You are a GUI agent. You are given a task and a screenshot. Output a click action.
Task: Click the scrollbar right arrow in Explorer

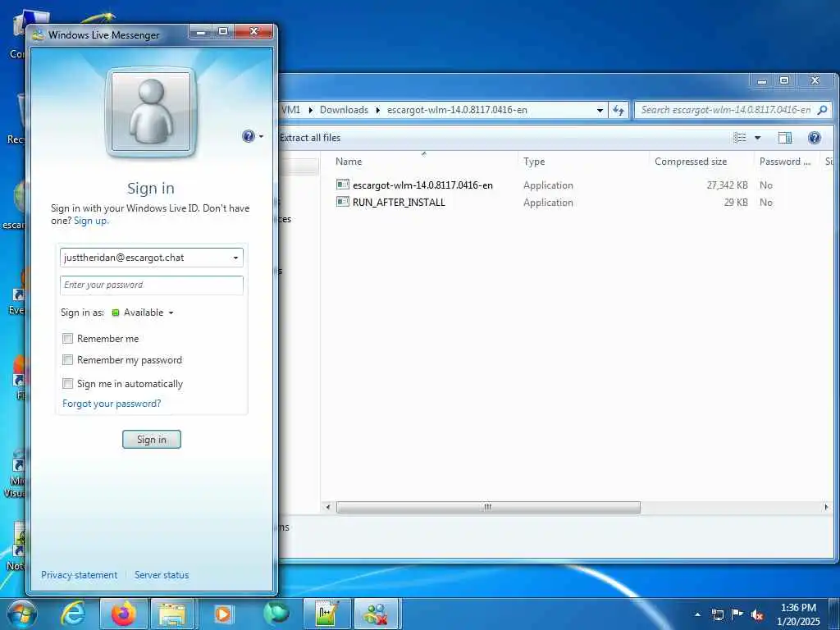point(825,507)
